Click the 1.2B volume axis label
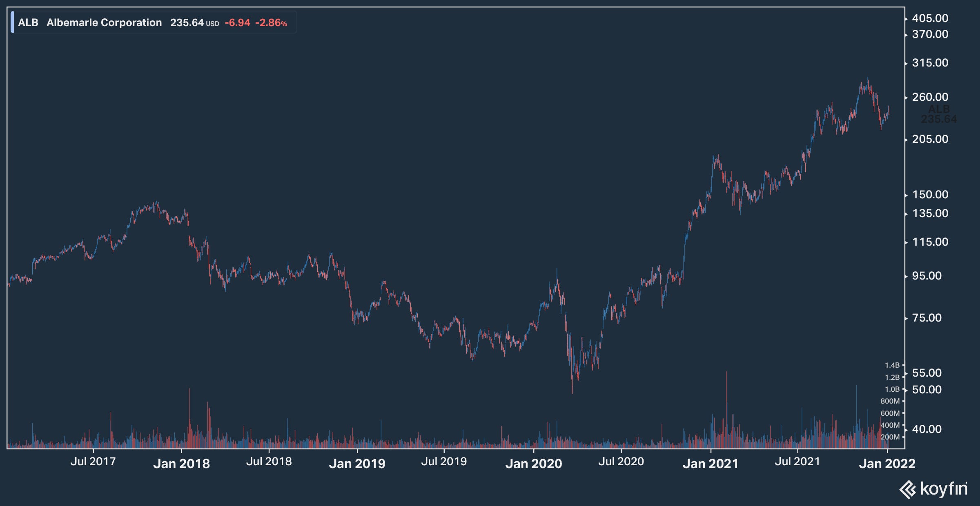Viewport: 980px width, 506px height. click(892, 377)
